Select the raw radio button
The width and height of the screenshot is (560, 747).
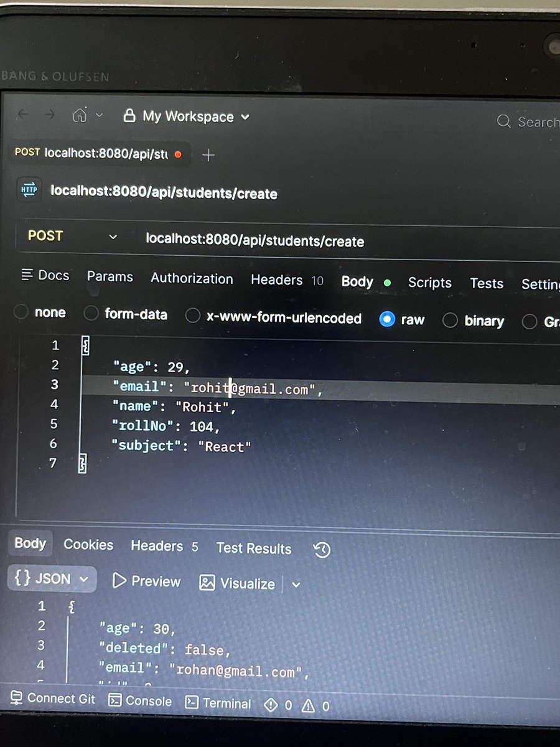(x=387, y=319)
